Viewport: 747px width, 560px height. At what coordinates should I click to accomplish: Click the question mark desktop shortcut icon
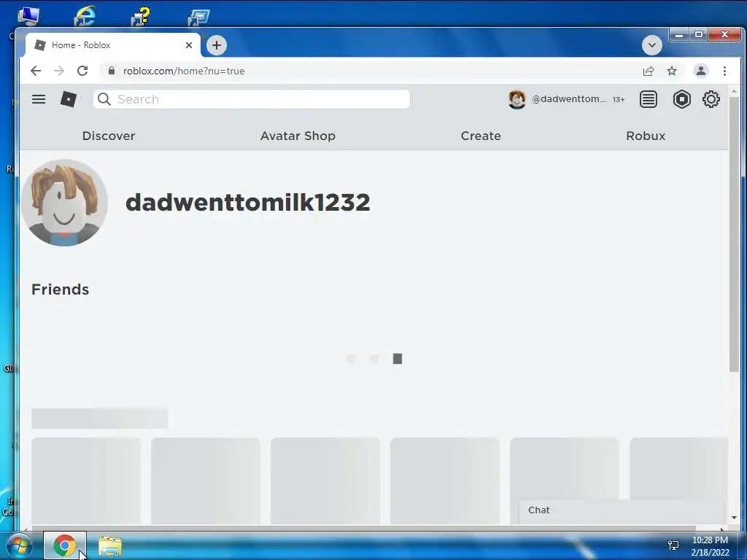coord(141,15)
